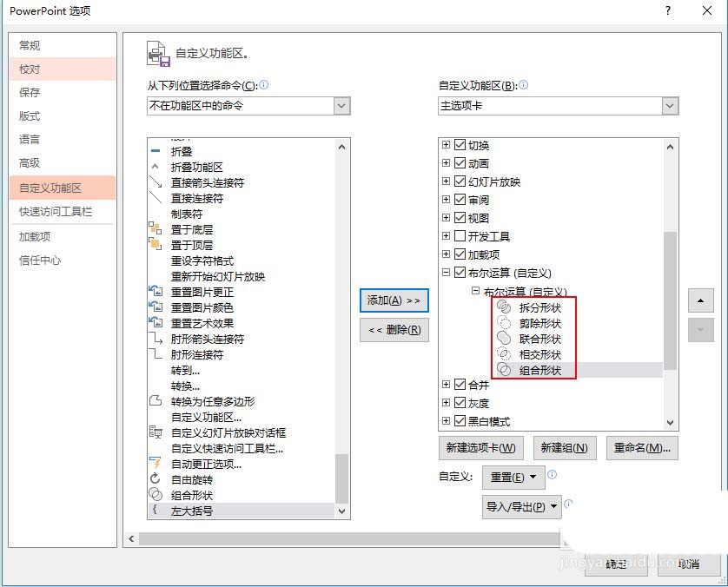Click the move-up arrow beside the ribbon list
728x587 pixels.
pos(701,300)
